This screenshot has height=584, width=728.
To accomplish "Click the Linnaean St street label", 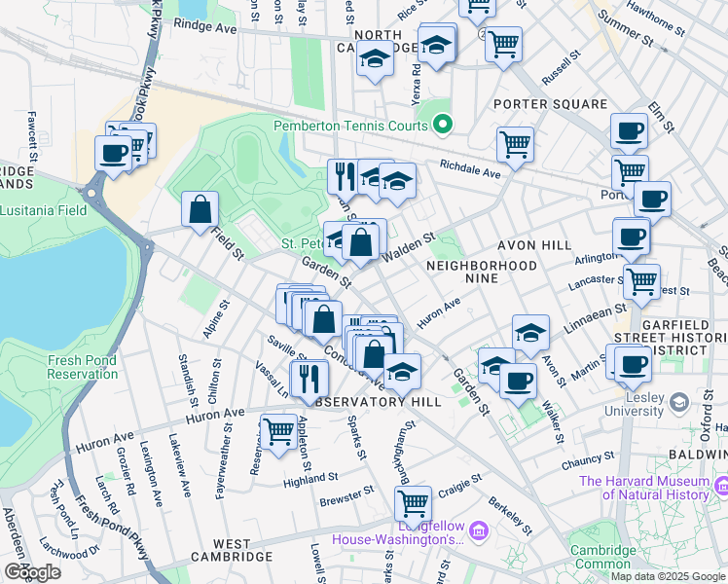I will tap(595, 317).
